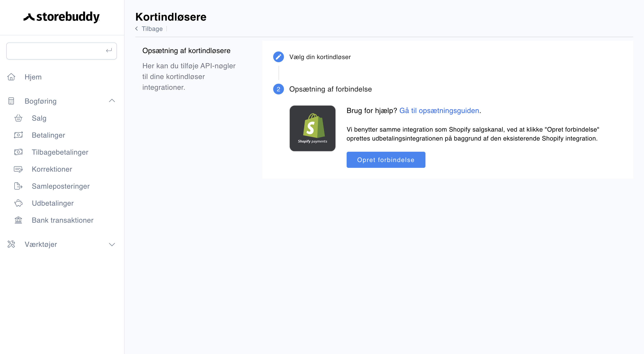
Task: Click the Betalinger cash icon
Action: (x=18, y=135)
